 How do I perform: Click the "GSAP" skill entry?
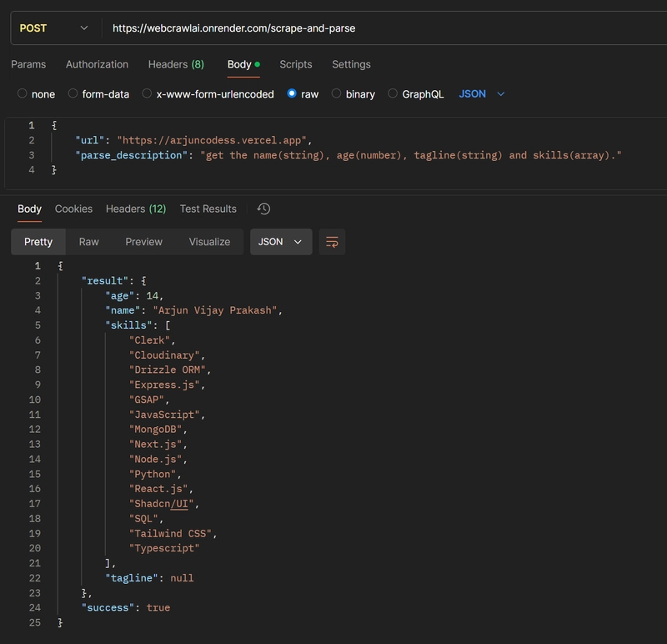147,400
